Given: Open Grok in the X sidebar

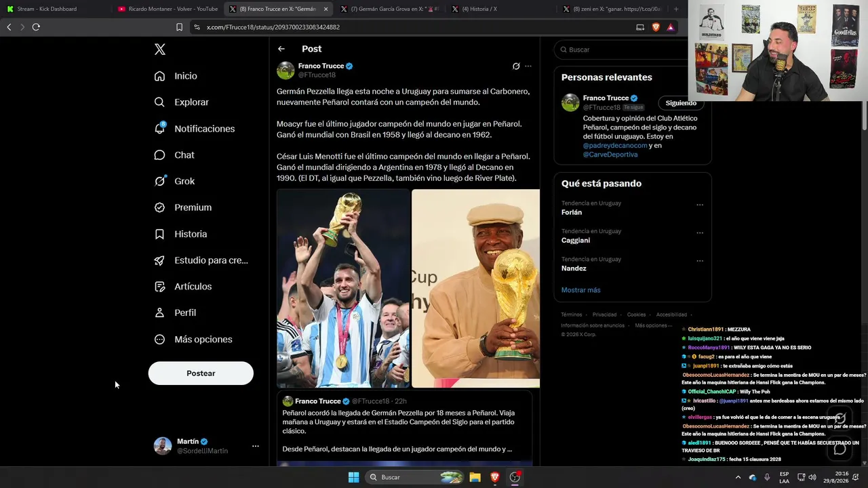Looking at the screenshot, I should point(174,181).
